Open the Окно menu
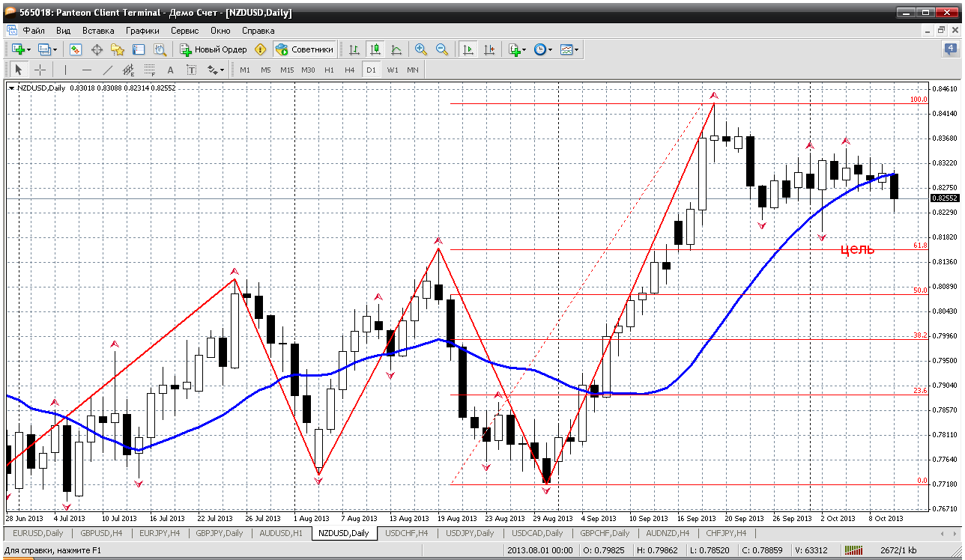The width and height of the screenshot is (965, 560). (220, 31)
